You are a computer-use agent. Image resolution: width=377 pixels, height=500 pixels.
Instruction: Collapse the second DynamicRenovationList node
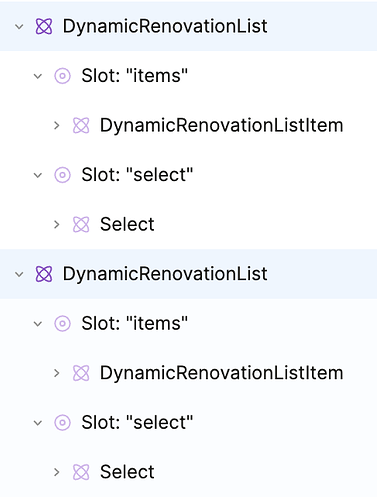pyautogui.click(x=19, y=274)
